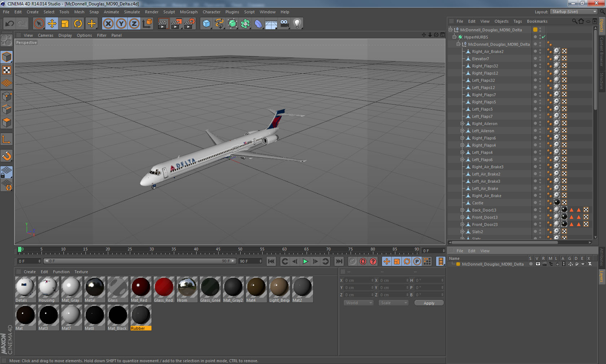Viewport: 606px width, 364px height.
Task: Select the Scale tool
Action: pyautogui.click(x=65, y=24)
